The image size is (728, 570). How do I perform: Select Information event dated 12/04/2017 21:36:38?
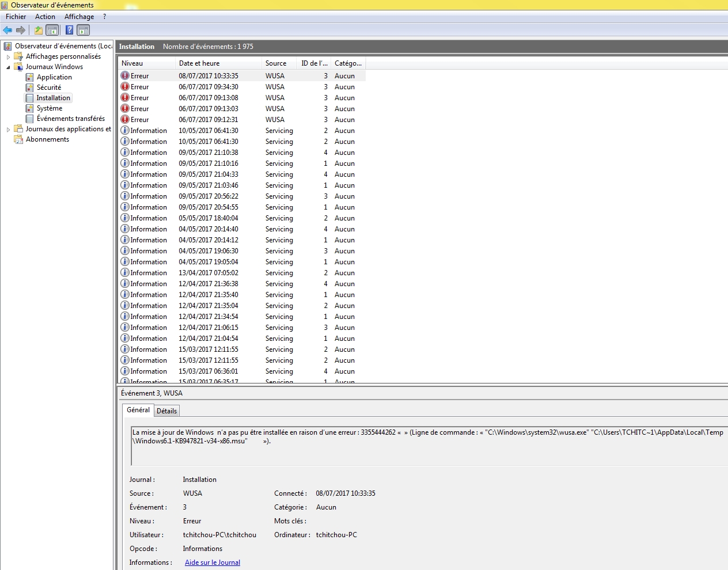pyautogui.click(x=242, y=284)
